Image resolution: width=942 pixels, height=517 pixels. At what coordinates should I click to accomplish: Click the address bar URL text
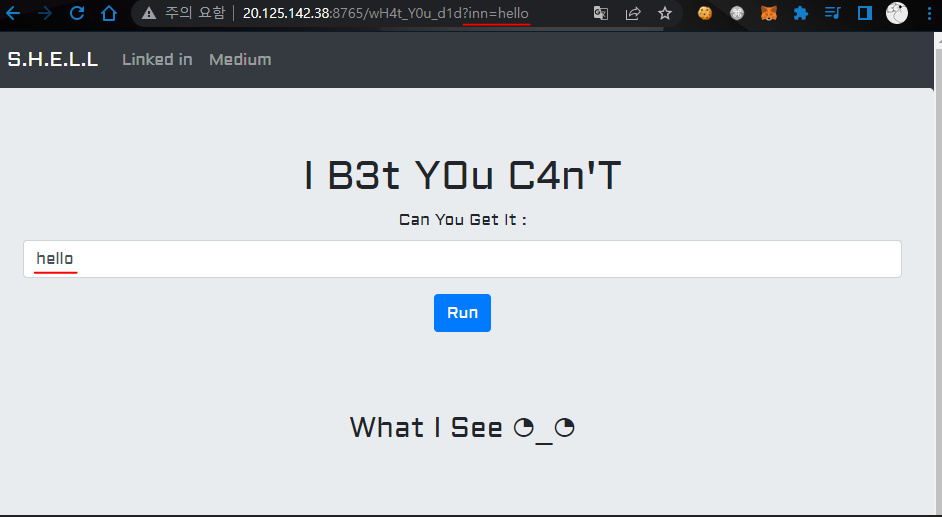tap(386, 13)
